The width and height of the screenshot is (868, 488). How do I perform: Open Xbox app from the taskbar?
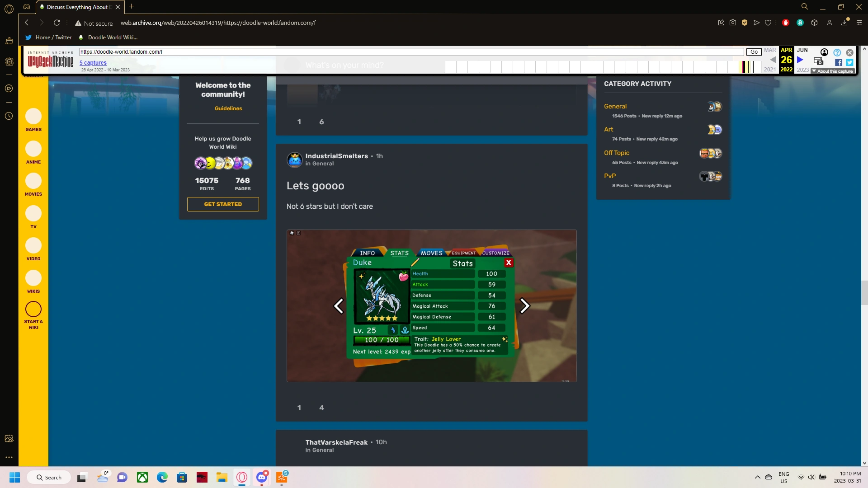click(142, 477)
